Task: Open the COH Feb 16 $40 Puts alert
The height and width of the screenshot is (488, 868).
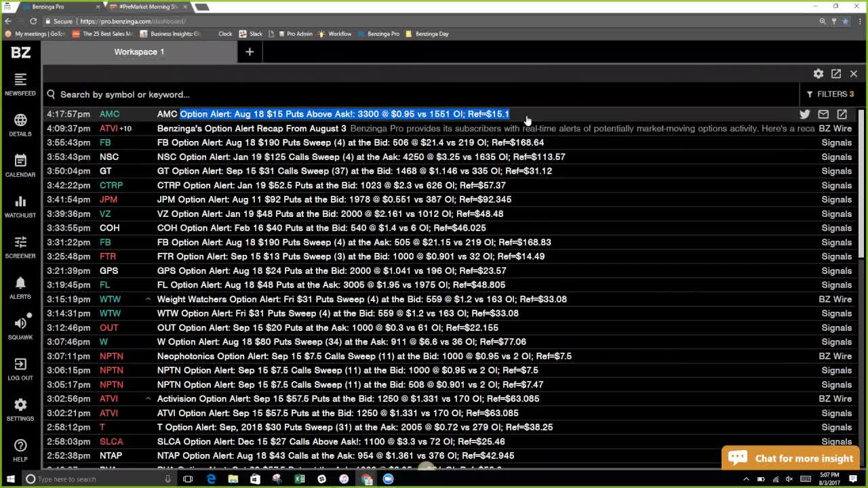Action: pos(321,228)
